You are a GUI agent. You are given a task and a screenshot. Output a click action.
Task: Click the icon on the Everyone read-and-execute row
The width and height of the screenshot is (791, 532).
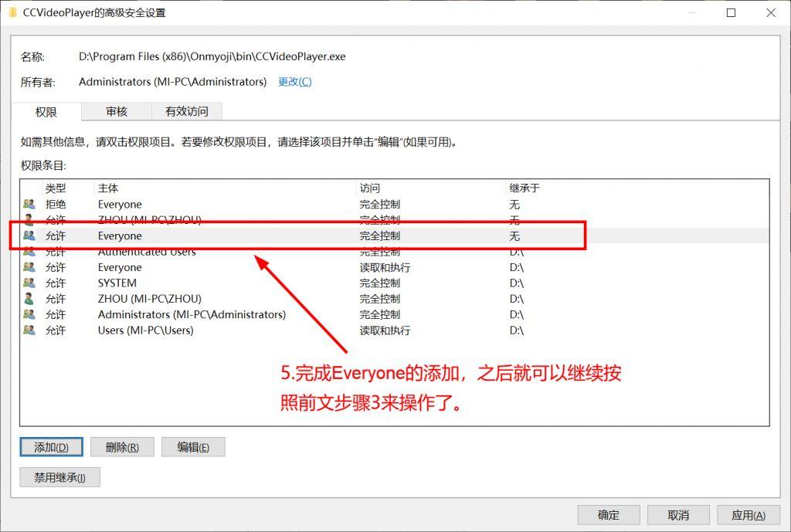pos(29,268)
